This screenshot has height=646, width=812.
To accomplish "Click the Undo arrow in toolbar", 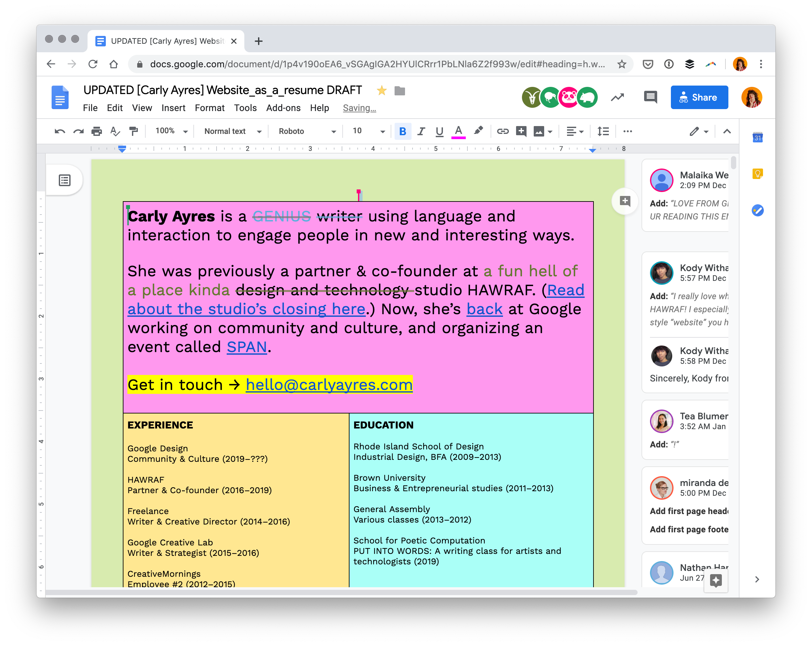I will 59,132.
